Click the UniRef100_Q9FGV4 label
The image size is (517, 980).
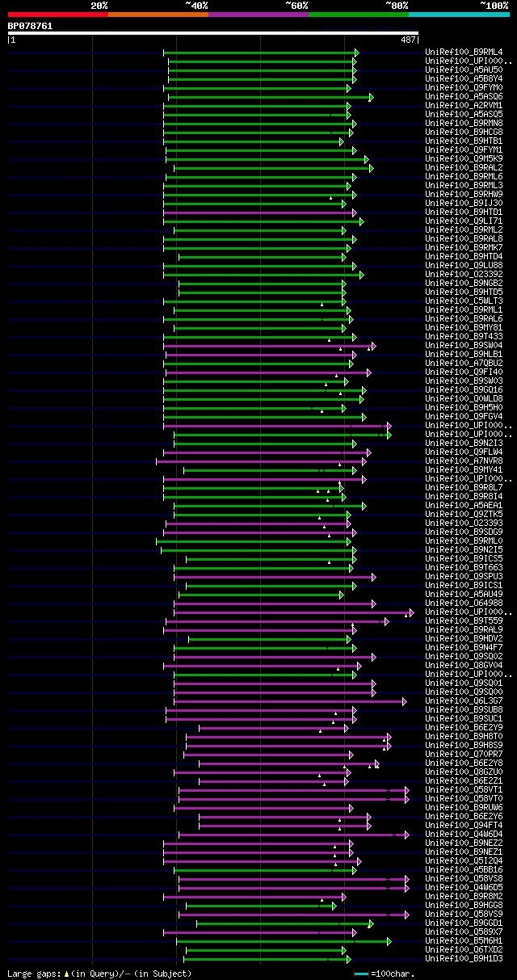pos(464,417)
